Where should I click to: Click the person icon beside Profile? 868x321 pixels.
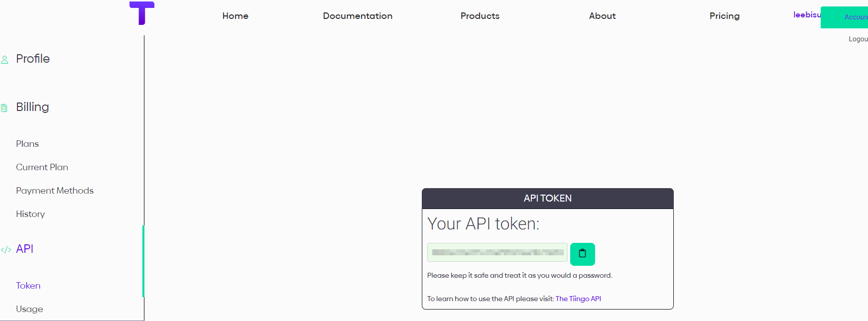pyautogui.click(x=4, y=60)
